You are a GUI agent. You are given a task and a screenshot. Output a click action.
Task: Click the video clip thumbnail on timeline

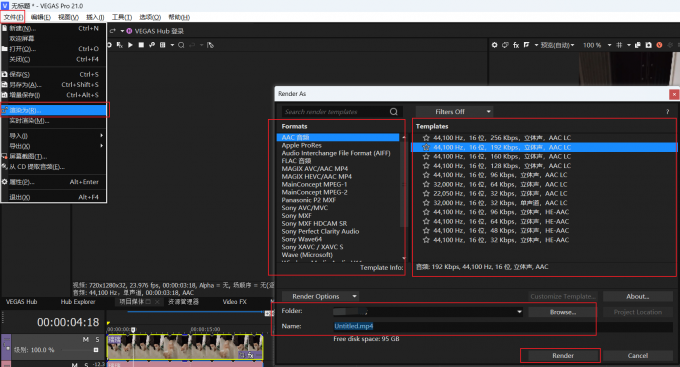[185, 347]
